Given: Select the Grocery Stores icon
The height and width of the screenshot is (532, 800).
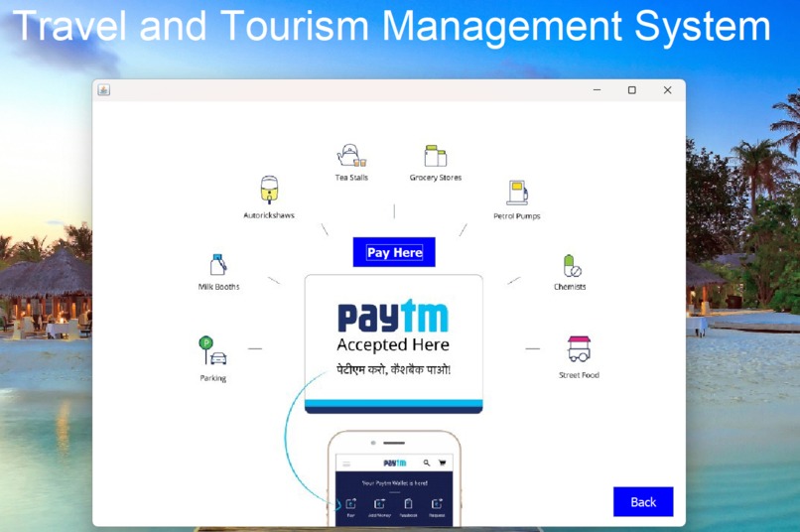Looking at the screenshot, I should pos(435,156).
